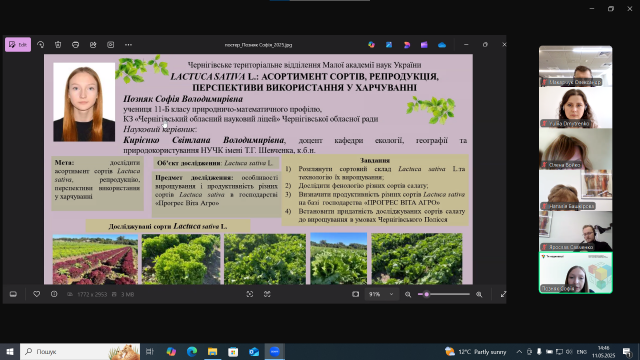Enter full screen with the expand arrows

[503, 294]
